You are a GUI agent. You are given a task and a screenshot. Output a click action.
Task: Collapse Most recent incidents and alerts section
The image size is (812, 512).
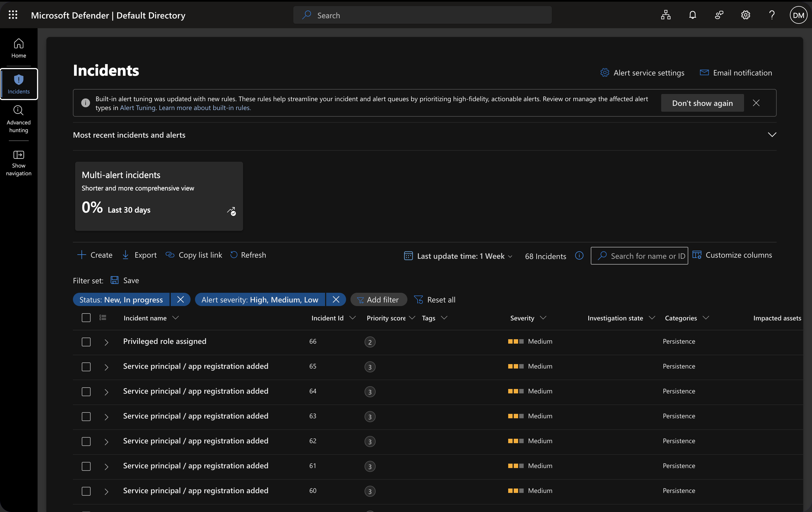[772, 135]
